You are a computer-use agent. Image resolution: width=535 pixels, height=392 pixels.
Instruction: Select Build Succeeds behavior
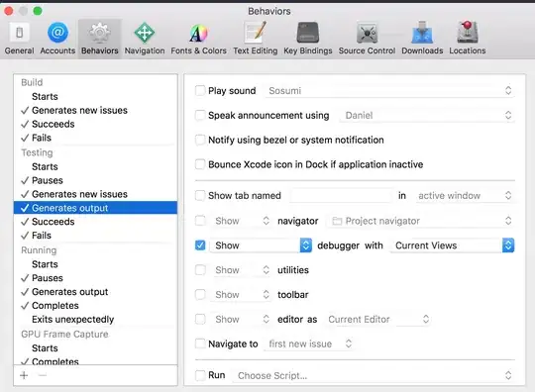pyautogui.click(x=95, y=124)
